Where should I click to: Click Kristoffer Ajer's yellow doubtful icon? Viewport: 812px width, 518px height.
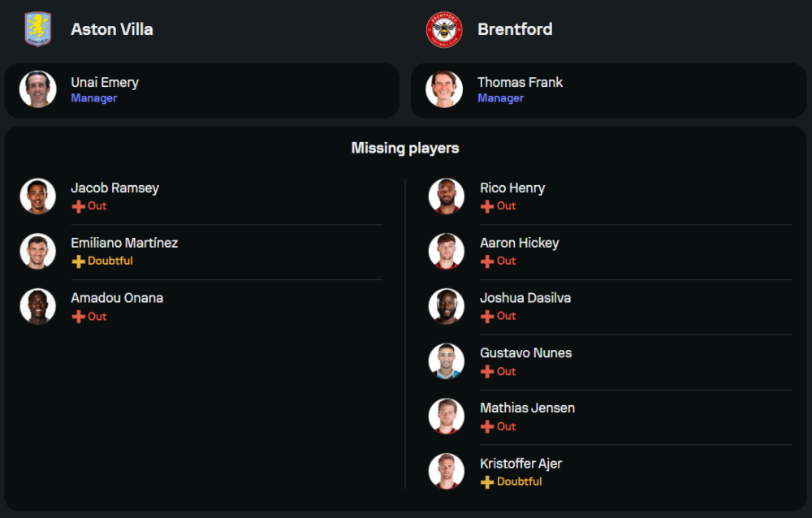(x=487, y=482)
